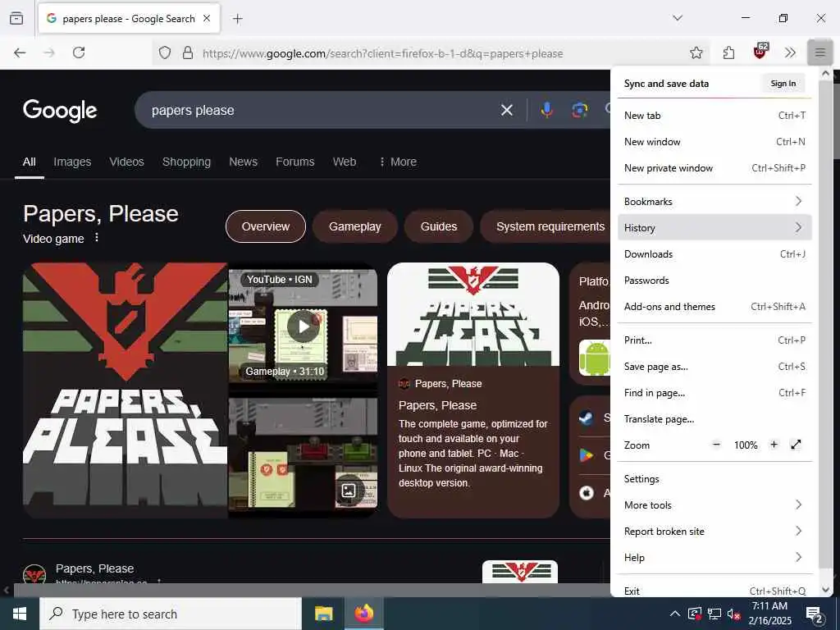Reset zoom level 100%

pos(745,445)
